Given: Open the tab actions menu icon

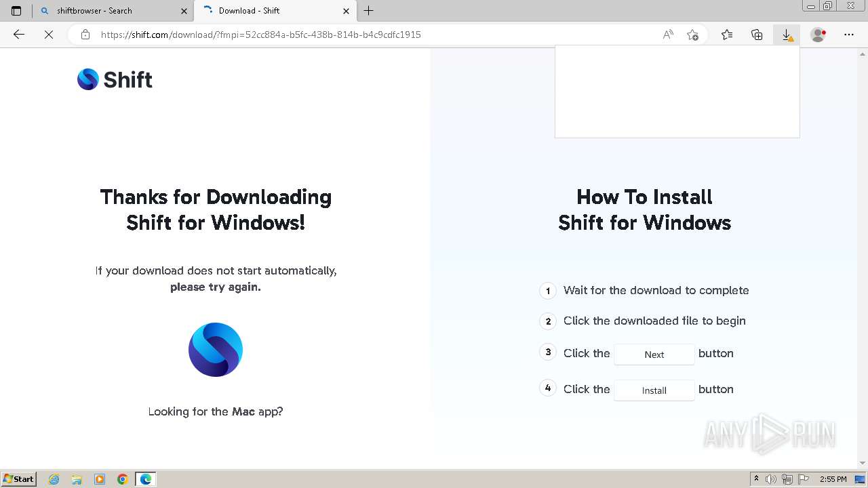Looking at the screenshot, I should pyautogui.click(x=16, y=11).
